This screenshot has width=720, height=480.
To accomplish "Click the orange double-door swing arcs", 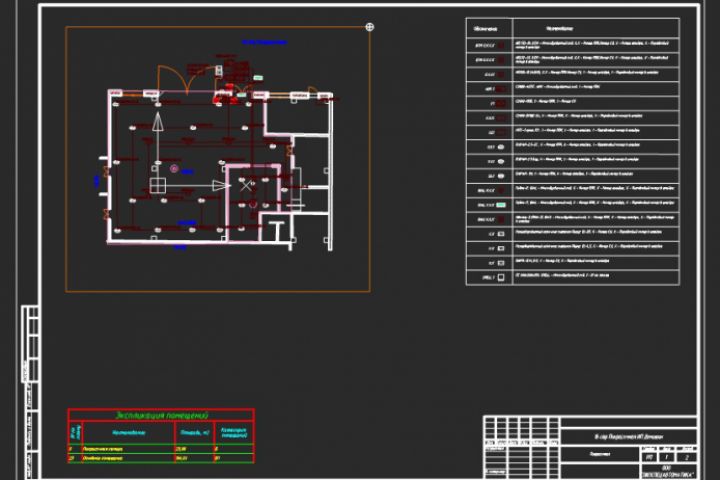I will [186, 79].
